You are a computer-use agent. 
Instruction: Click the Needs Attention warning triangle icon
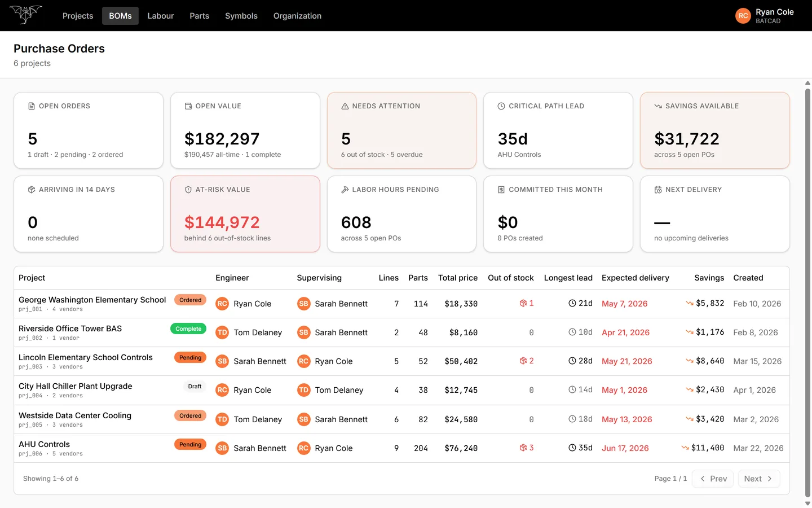[345, 106]
